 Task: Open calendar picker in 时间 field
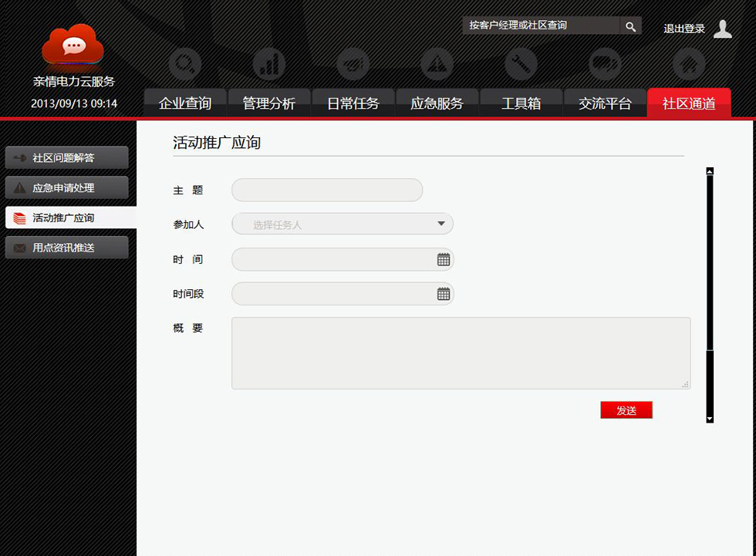point(444,260)
